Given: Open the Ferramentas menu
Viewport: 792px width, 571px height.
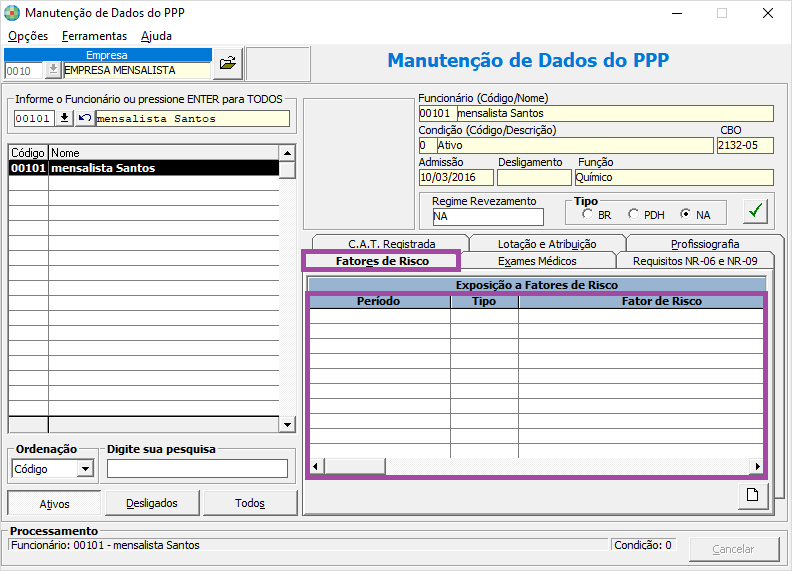Looking at the screenshot, I should tap(94, 36).
